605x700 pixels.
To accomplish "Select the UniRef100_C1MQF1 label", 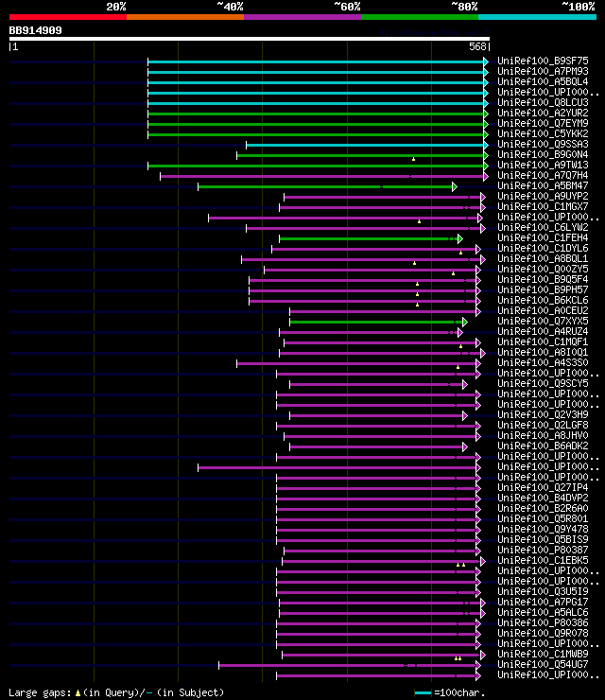I will (543, 342).
